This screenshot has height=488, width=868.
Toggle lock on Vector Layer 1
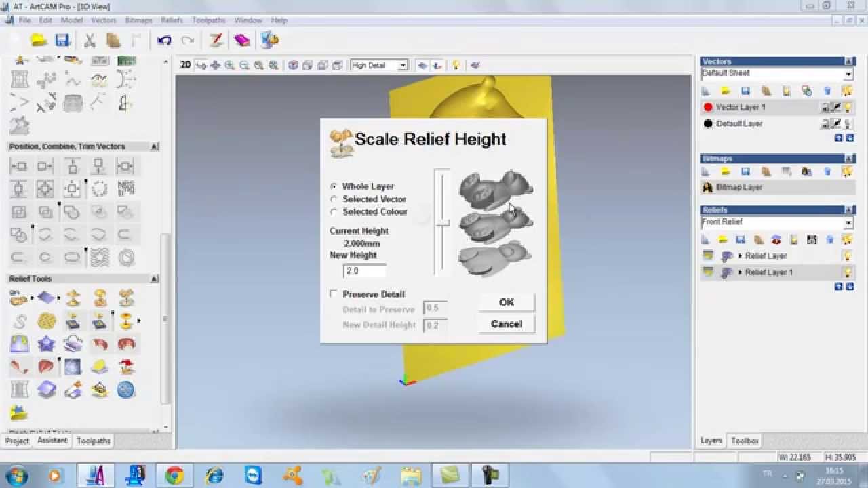click(825, 107)
